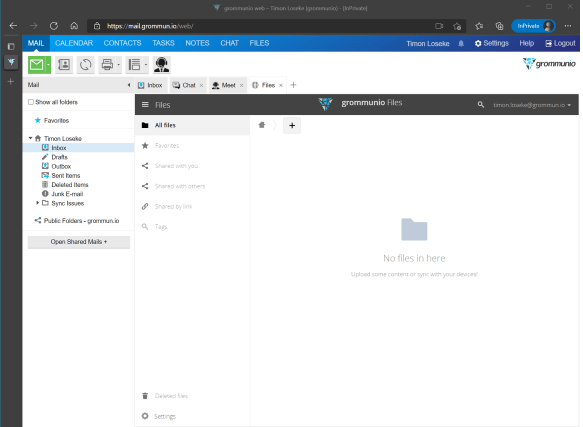Viewport: 583px width, 427px height.
Task: Open the browser Collections icon
Action: click(499, 26)
